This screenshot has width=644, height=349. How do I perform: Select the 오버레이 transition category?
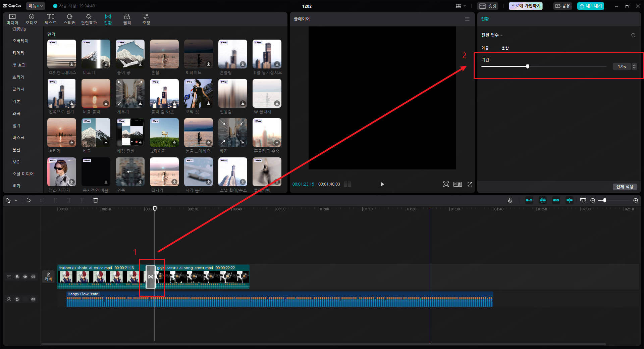[x=20, y=41]
